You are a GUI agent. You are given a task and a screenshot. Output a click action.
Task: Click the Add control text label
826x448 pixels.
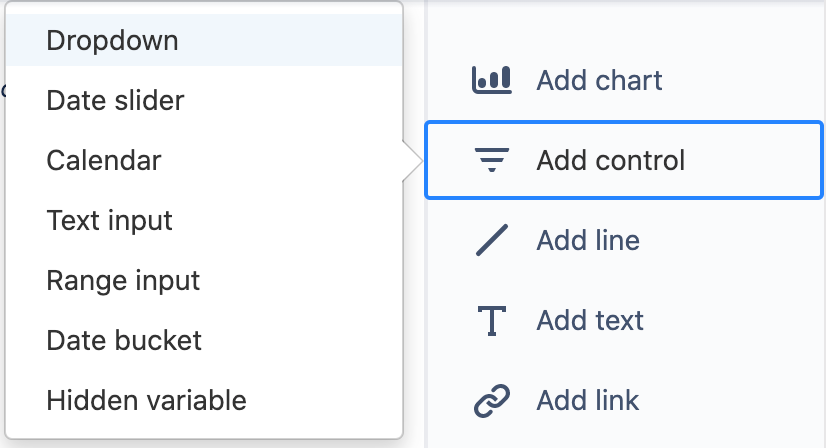tap(610, 160)
